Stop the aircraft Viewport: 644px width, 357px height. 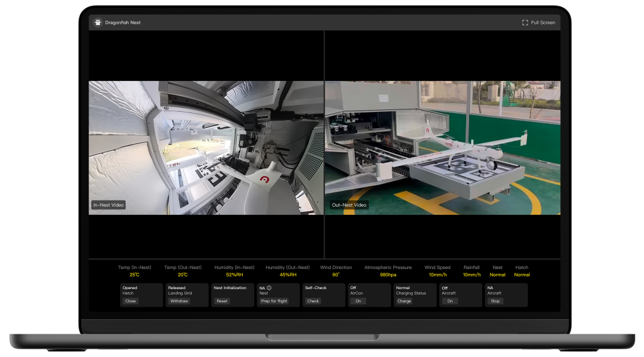495,301
